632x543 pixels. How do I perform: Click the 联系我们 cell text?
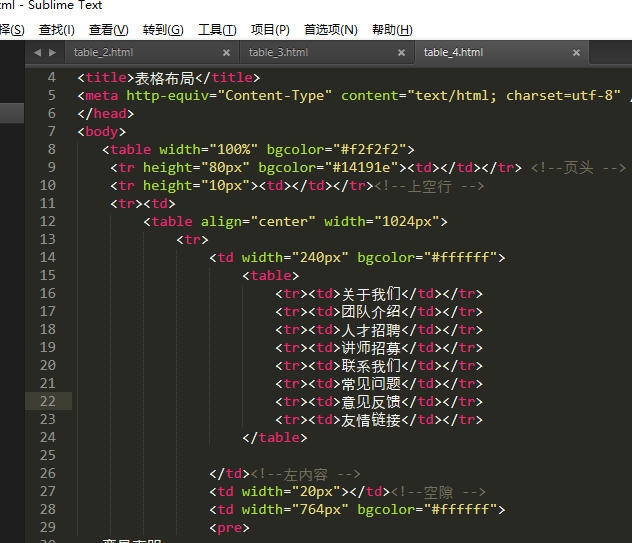coord(371,366)
